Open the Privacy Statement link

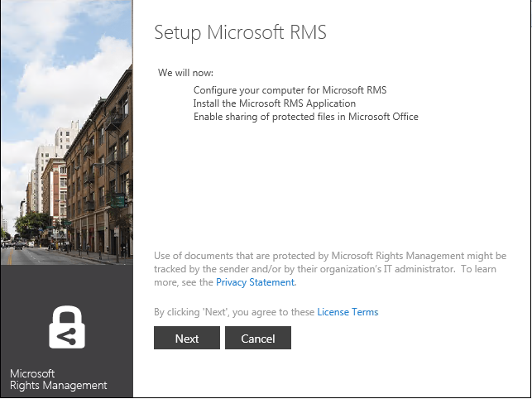click(x=255, y=282)
